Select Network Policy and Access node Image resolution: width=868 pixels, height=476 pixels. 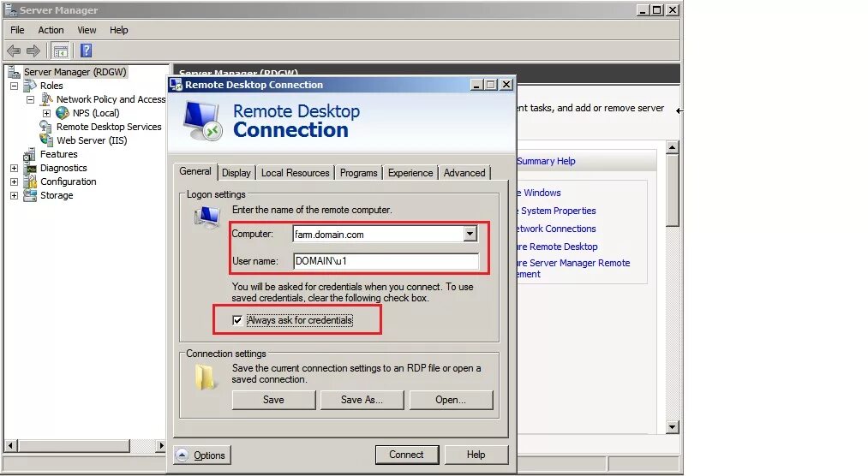pyautogui.click(x=111, y=99)
